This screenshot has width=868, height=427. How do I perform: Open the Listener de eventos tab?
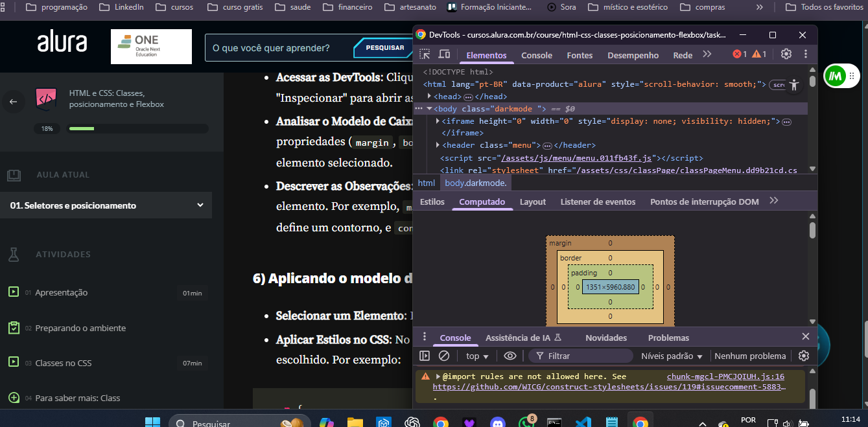click(x=598, y=202)
